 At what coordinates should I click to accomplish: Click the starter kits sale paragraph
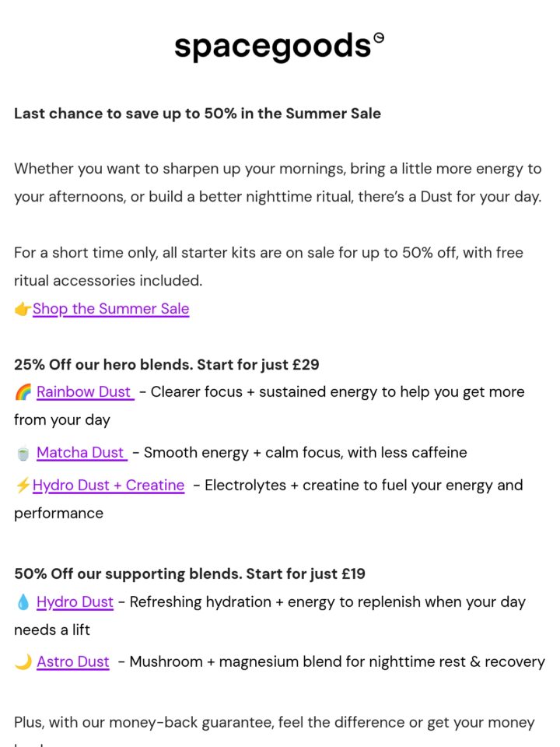click(x=268, y=267)
